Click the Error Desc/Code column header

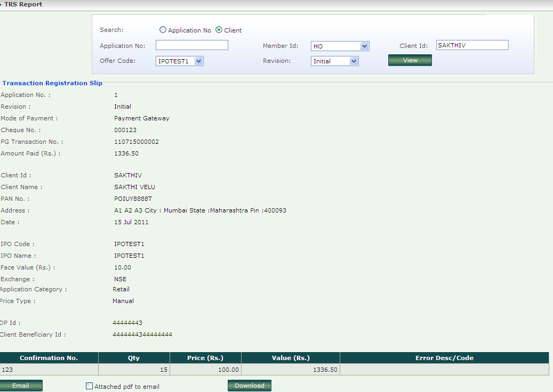444,358
